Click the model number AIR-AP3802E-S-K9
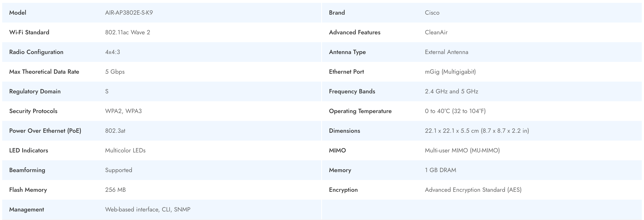The image size is (644, 220). click(129, 13)
